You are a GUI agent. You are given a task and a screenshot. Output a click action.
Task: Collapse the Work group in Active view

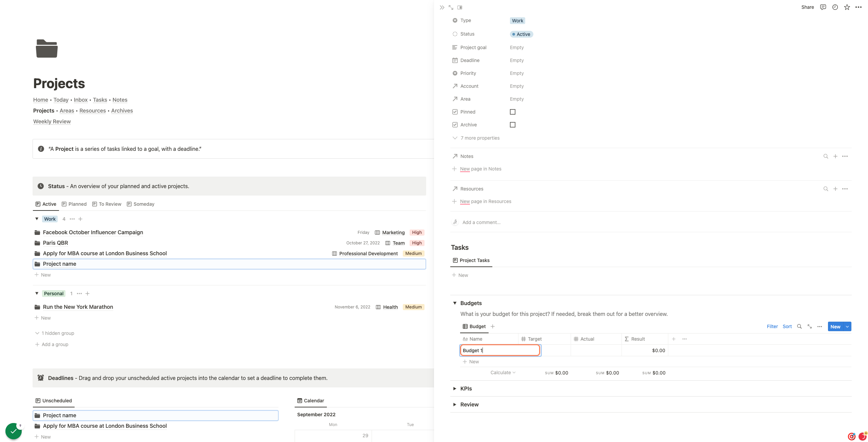click(x=37, y=219)
